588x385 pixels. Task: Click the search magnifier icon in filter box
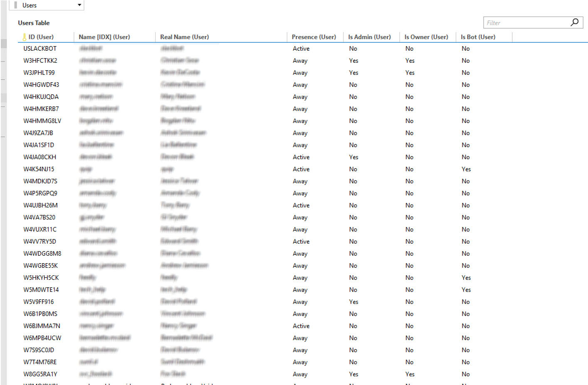[575, 22]
